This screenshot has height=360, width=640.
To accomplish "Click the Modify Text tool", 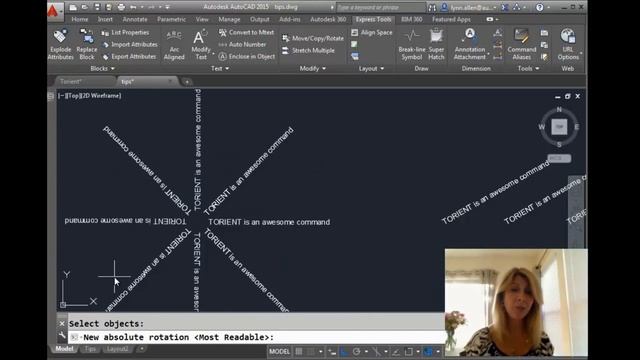I will click(201, 45).
